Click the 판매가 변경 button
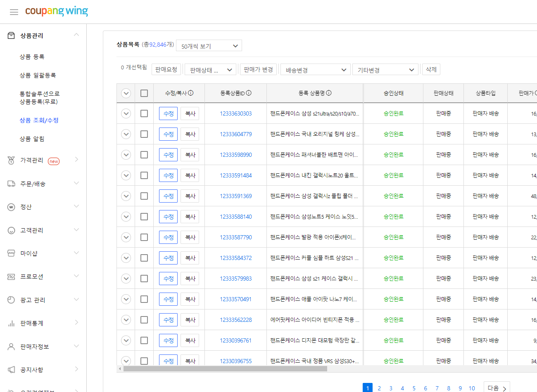The width and height of the screenshot is (537, 392). (258, 69)
